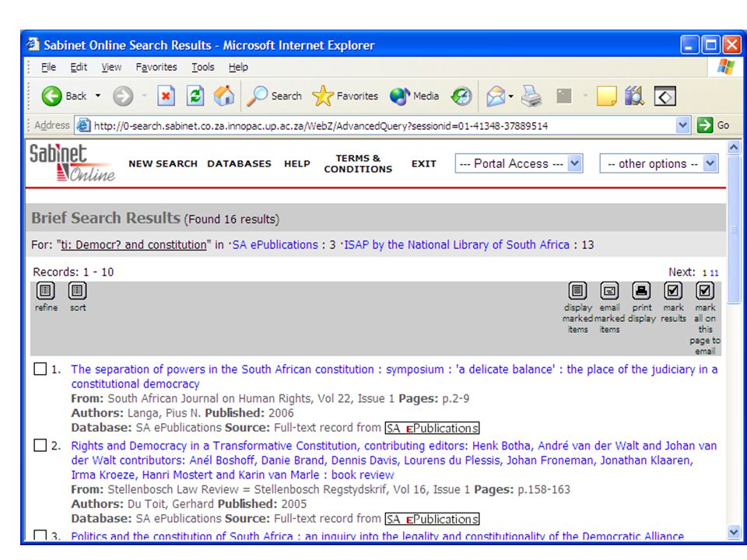Click the diamond-shaped toolbar icon
Viewport: 747px width, 560px height.
point(665,96)
